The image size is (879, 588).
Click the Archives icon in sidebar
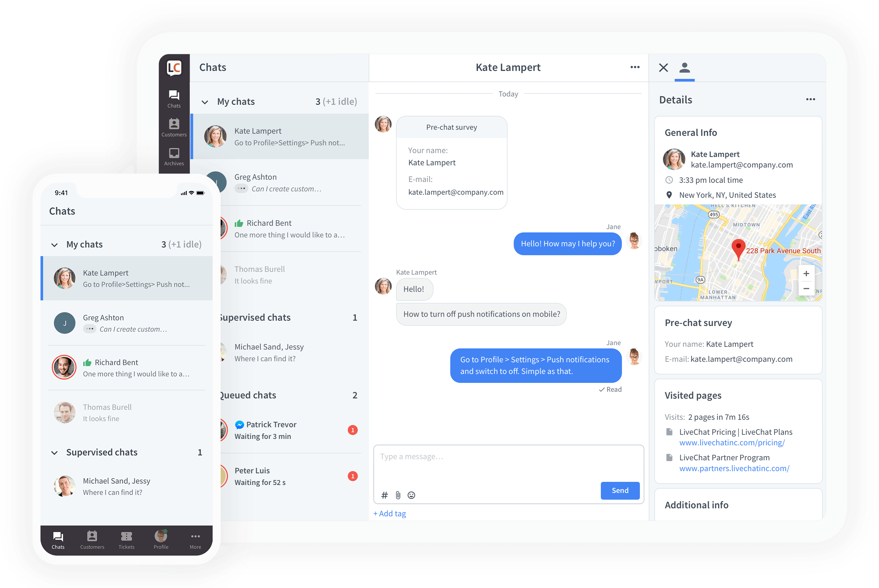tap(174, 158)
